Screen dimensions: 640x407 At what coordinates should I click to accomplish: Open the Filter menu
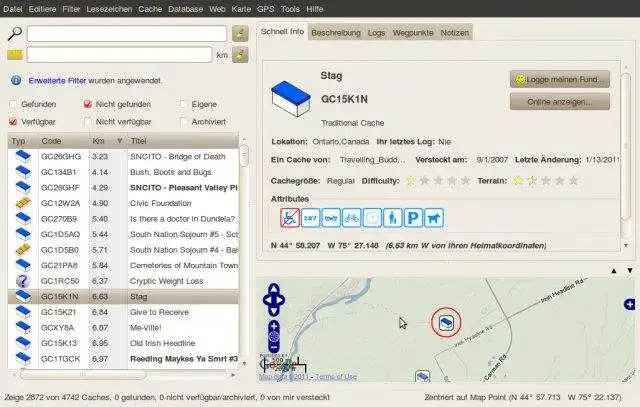[71, 9]
